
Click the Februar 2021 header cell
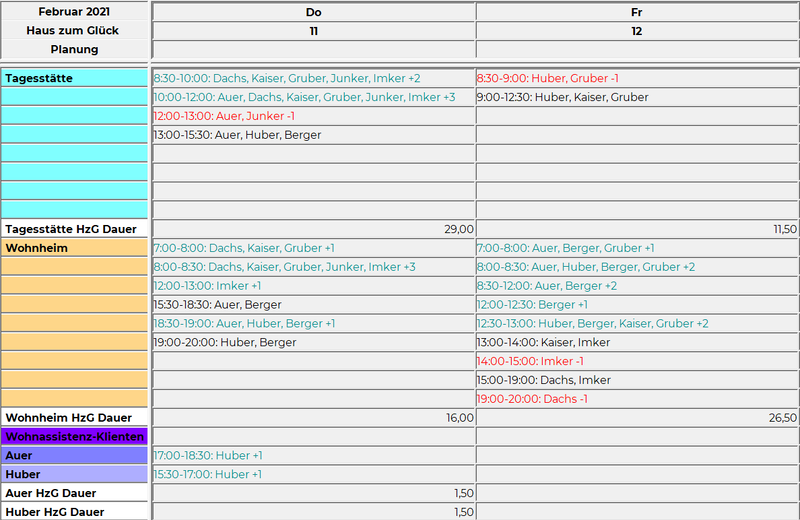point(75,12)
